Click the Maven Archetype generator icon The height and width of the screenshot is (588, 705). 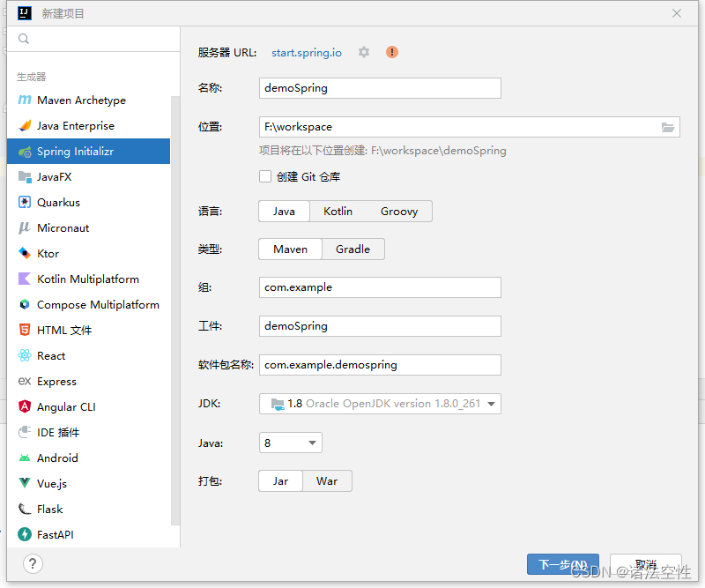(25, 100)
